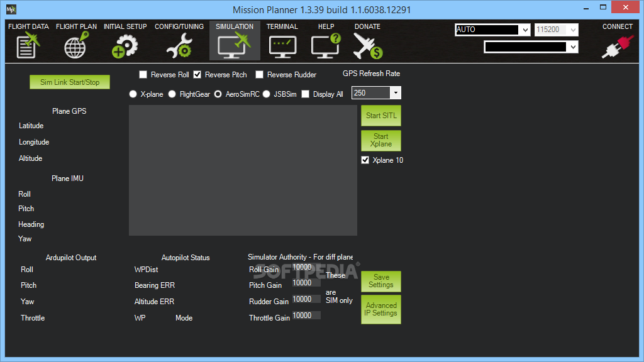Image resolution: width=644 pixels, height=362 pixels.
Task: Open the Flight Plan globe icon
Action: pos(76,45)
